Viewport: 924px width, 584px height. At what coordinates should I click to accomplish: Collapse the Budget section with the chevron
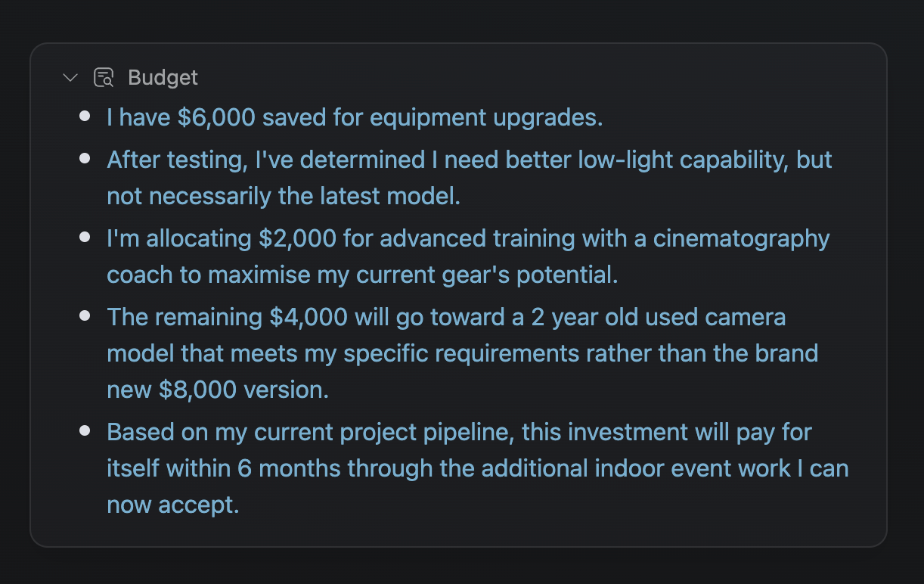coord(70,77)
